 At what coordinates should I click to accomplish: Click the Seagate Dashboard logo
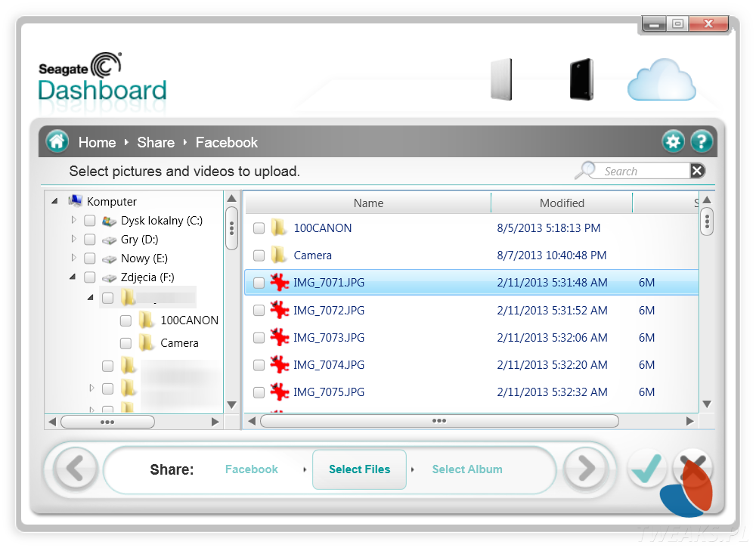click(103, 77)
